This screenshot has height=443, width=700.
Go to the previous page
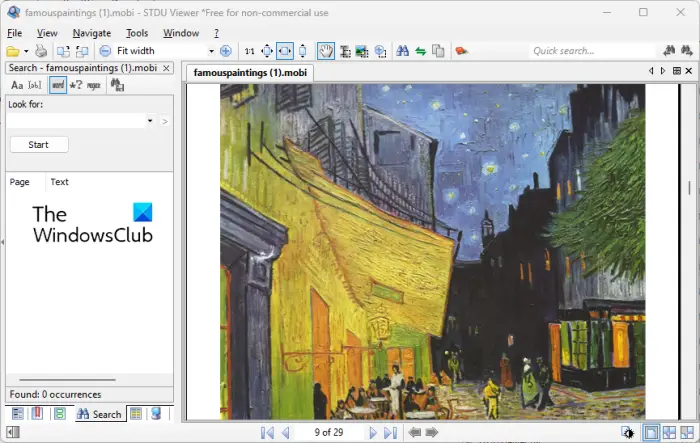[x=286, y=432]
